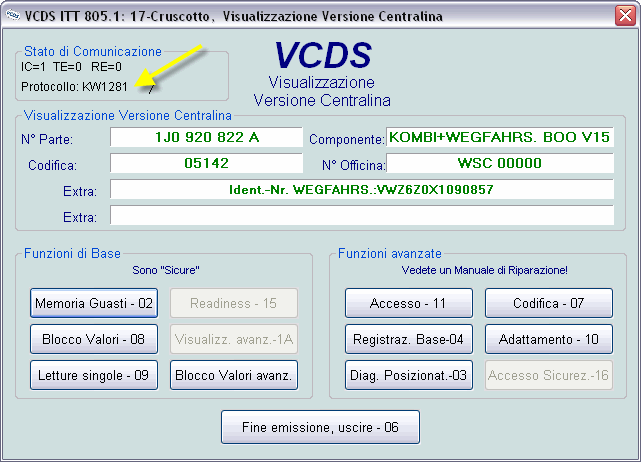Click the N° Parte field 1J0 920 822 A

[206, 137]
